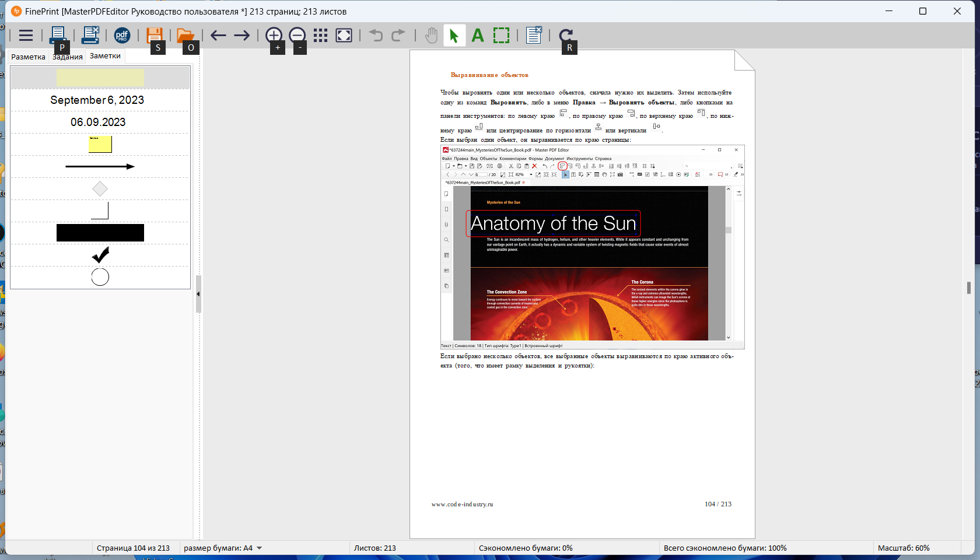
Task: Click the zoom out magnifier icon
Action: (297, 35)
